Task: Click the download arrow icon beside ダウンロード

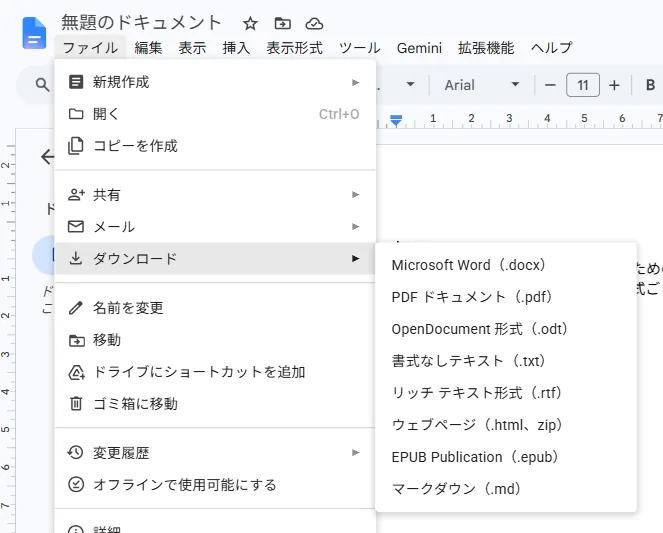Action: pos(76,258)
